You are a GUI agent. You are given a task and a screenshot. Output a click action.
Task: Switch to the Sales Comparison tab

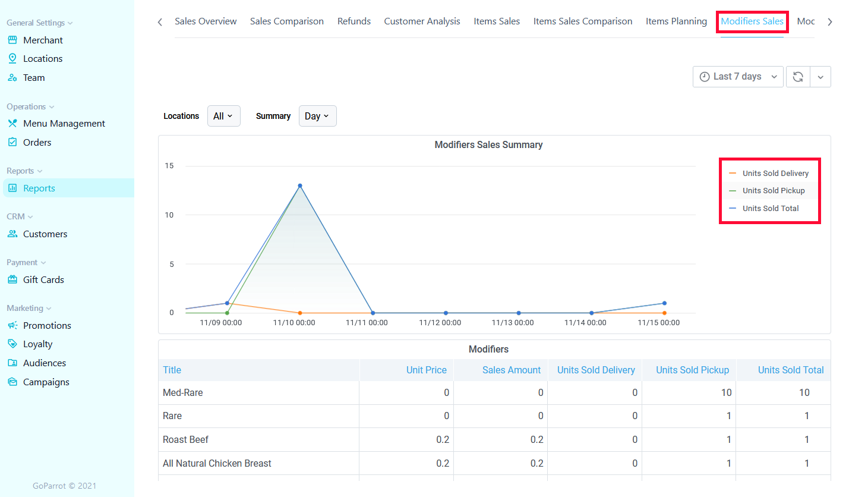(287, 21)
